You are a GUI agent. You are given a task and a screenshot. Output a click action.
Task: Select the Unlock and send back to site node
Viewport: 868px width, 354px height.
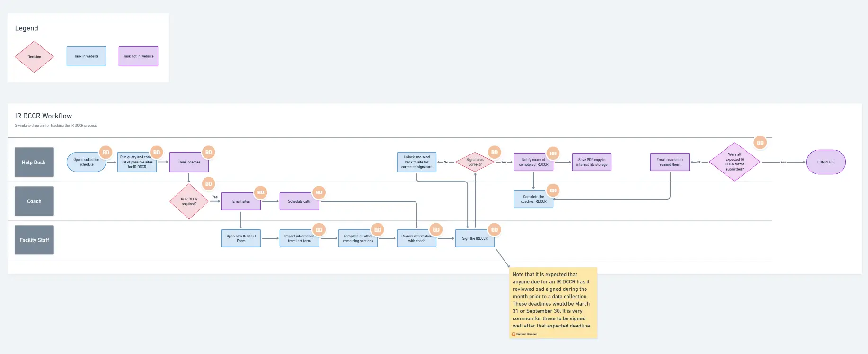pos(416,162)
